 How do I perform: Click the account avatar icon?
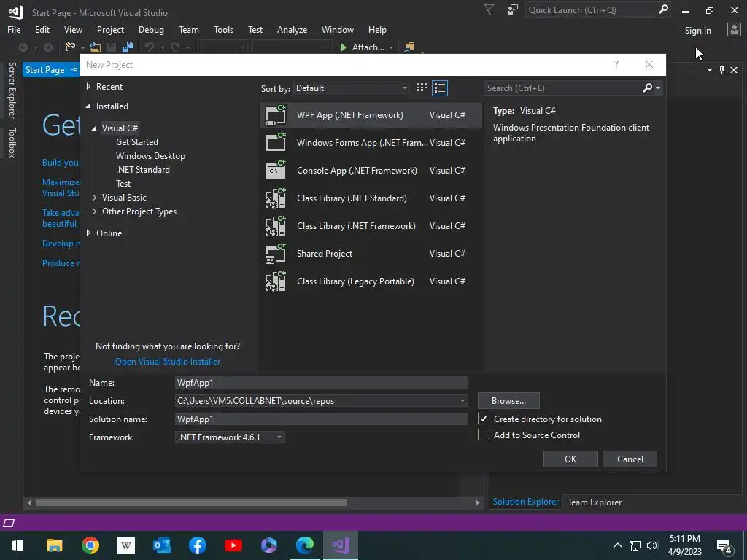click(x=734, y=30)
